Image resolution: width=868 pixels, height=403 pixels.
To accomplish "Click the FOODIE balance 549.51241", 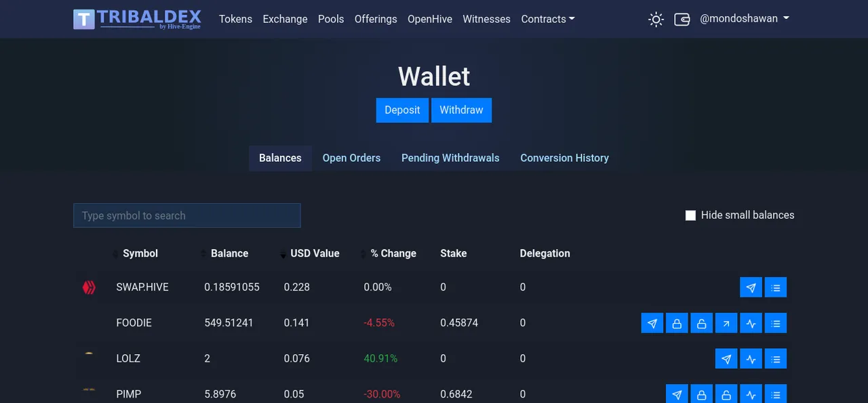I will point(229,323).
